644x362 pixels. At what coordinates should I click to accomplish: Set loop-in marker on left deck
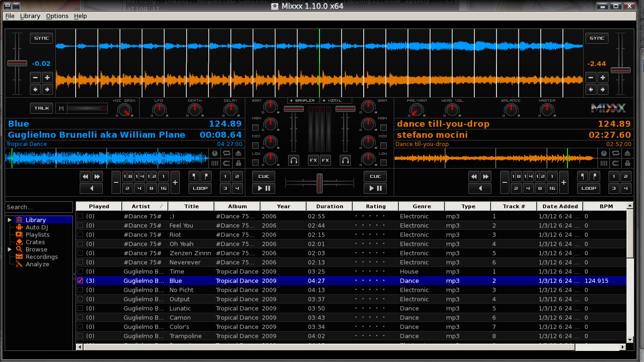(x=194, y=176)
